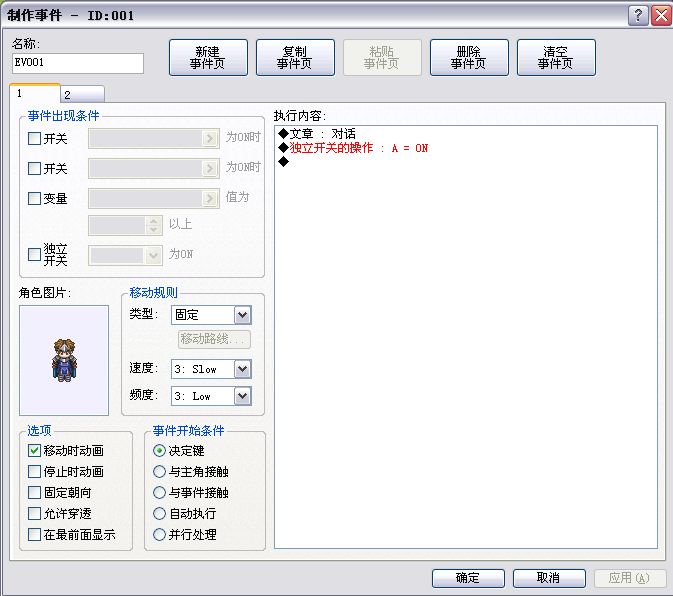Cancel with the 取消 button
This screenshot has width=673, height=596.
pyautogui.click(x=549, y=578)
